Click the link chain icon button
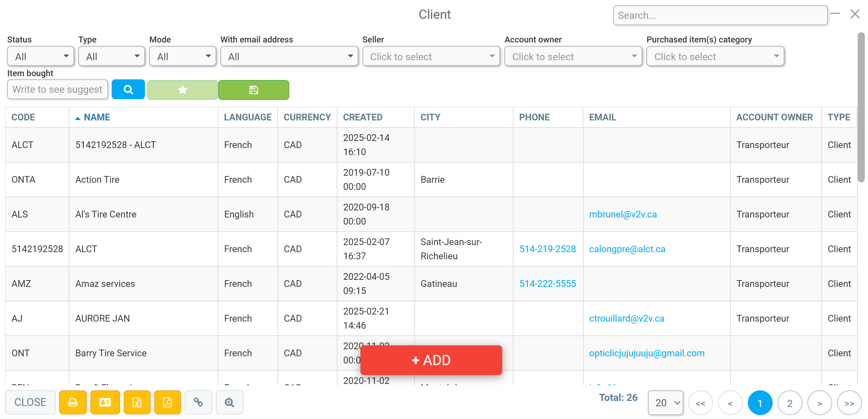 point(198,402)
